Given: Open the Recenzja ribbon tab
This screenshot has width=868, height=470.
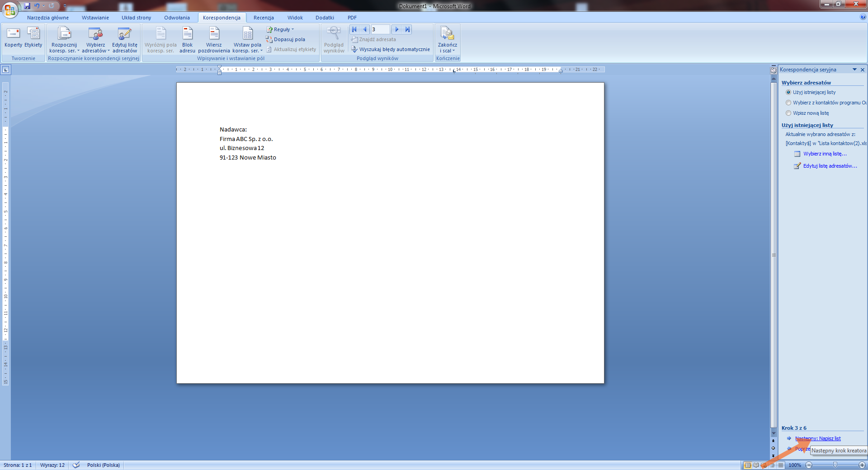Looking at the screenshot, I should pos(264,18).
